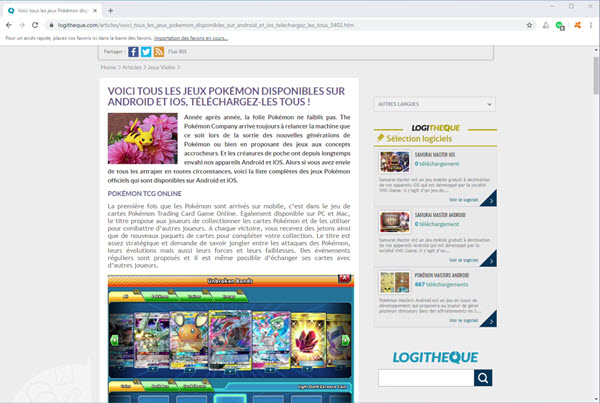Open the Articles breadcrumb link
The image size is (600, 403).
click(x=132, y=67)
